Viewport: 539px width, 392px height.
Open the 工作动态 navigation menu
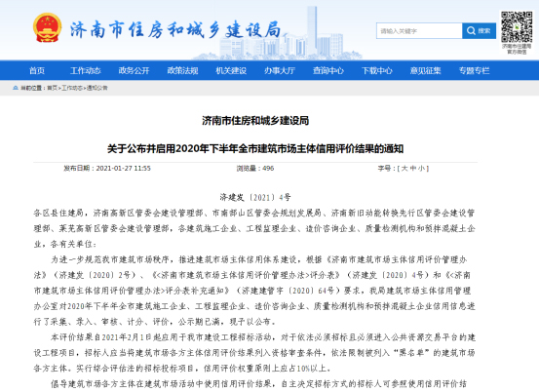(x=85, y=70)
